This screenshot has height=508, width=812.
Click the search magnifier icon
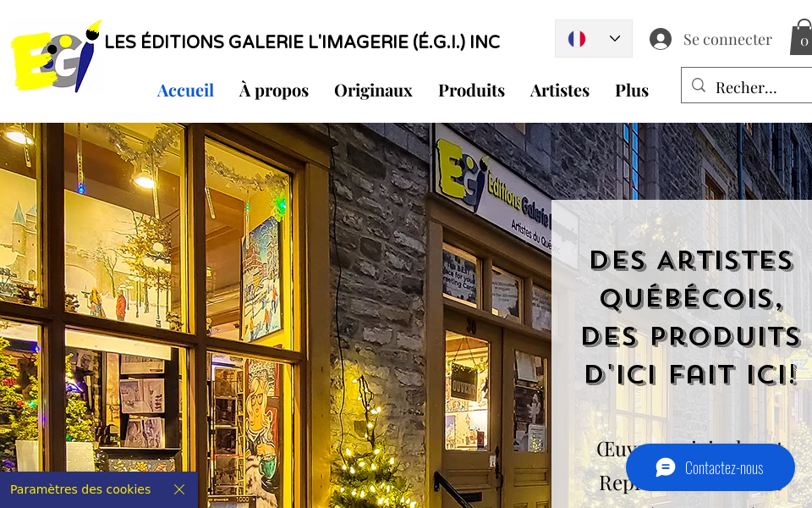click(698, 85)
